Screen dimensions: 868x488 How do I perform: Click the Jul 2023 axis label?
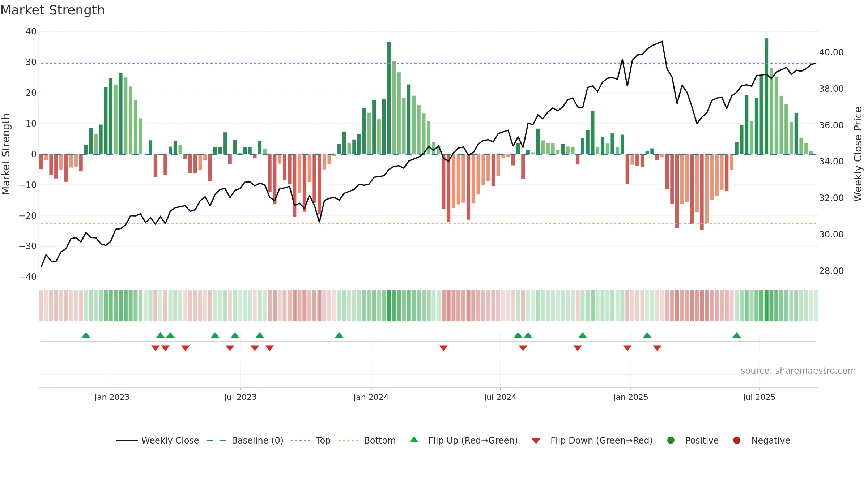(240, 397)
